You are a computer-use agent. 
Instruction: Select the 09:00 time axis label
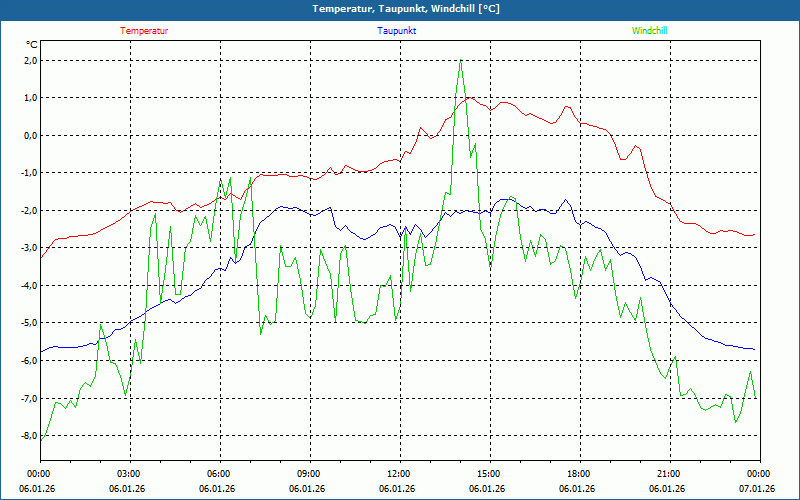pos(309,474)
